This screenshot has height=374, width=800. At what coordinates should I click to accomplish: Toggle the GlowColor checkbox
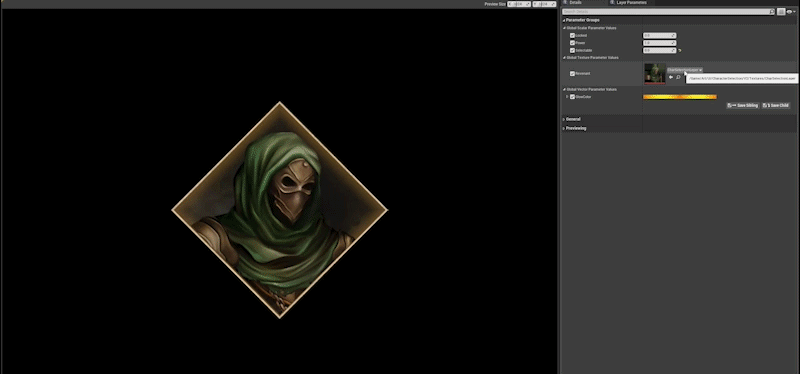pos(572,96)
